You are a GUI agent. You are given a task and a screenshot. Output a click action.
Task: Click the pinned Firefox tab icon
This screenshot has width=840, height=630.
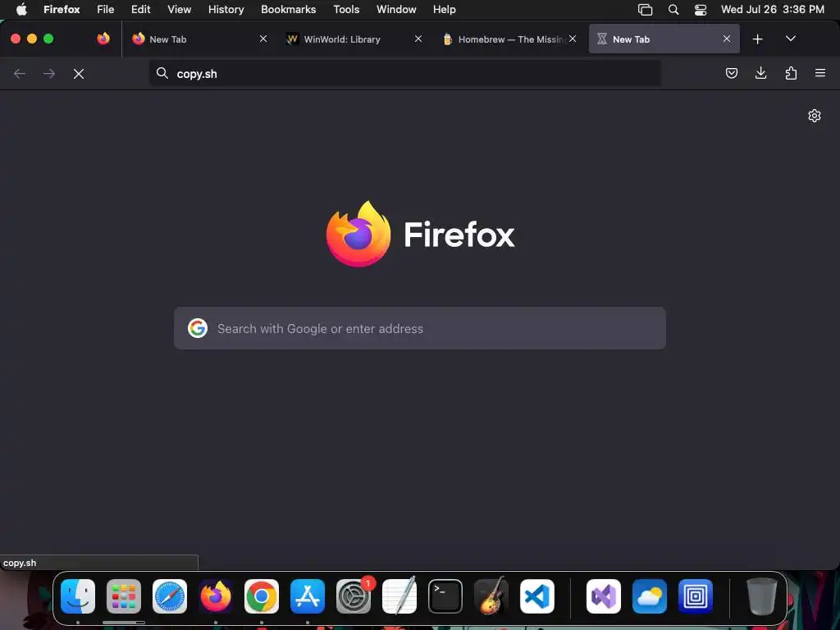pyautogui.click(x=103, y=39)
